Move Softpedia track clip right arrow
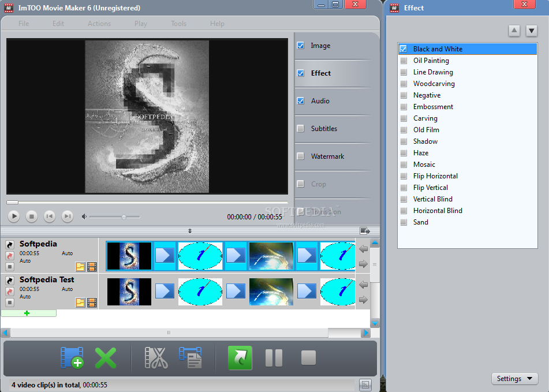Image resolution: width=549 pixels, height=392 pixels. [x=364, y=264]
